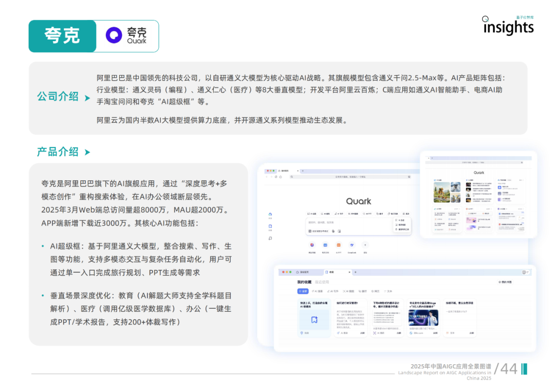Filter bookmarks by 网页
This screenshot has width=555, height=392.
pos(376,291)
